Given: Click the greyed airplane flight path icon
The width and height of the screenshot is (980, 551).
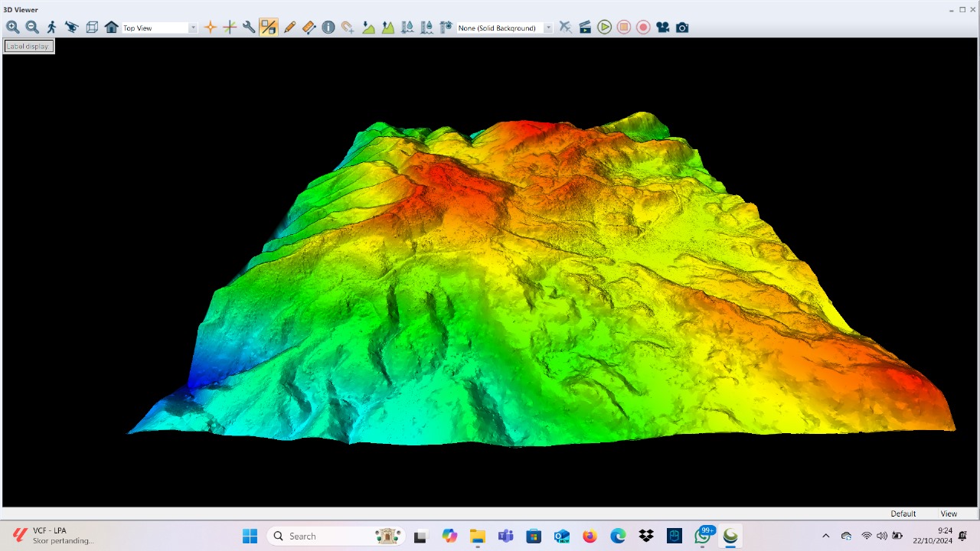Looking at the screenshot, I should coord(565,28).
